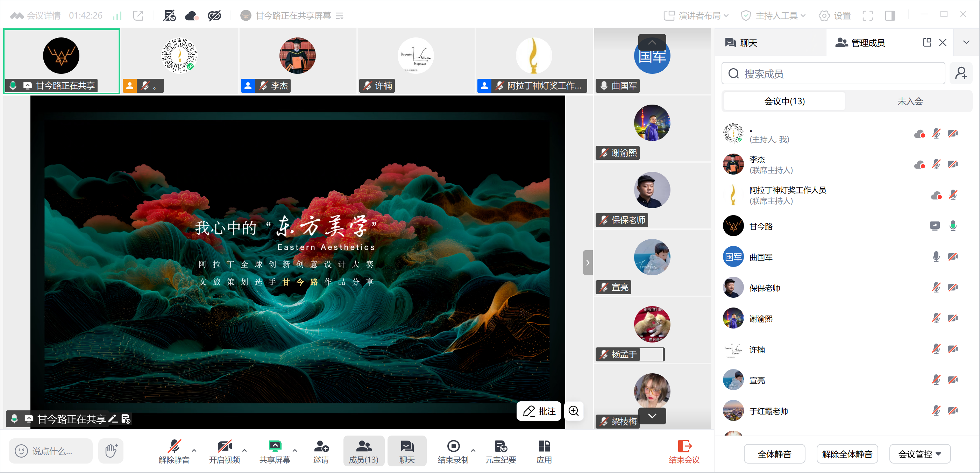Click End Recording button
Image resolution: width=980 pixels, height=473 pixels.
tap(453, 452)
